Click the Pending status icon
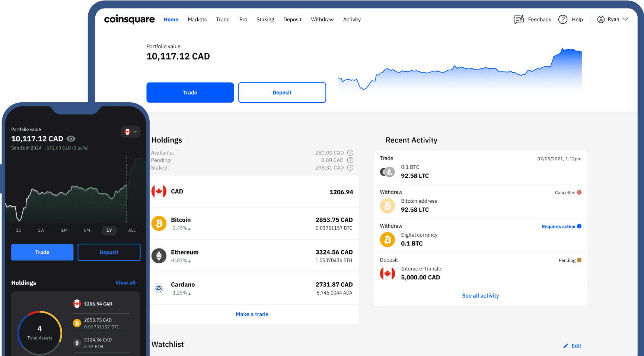The height and width of the screenshot is (356, 644). click(579, 260)
